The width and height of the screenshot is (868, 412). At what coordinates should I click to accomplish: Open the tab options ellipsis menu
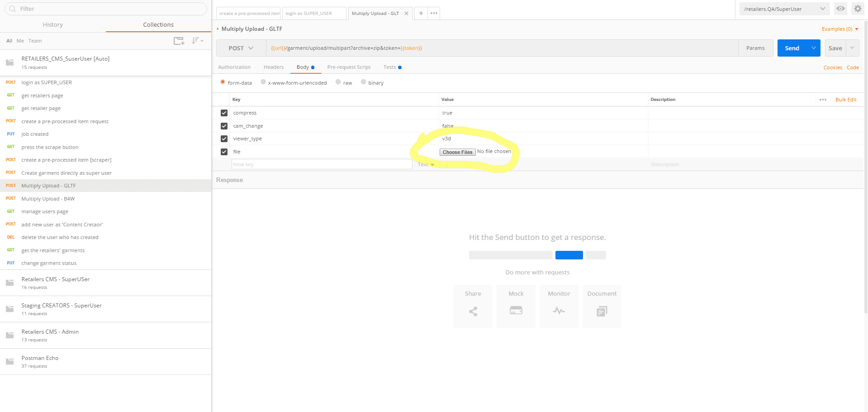pos(434,13)
